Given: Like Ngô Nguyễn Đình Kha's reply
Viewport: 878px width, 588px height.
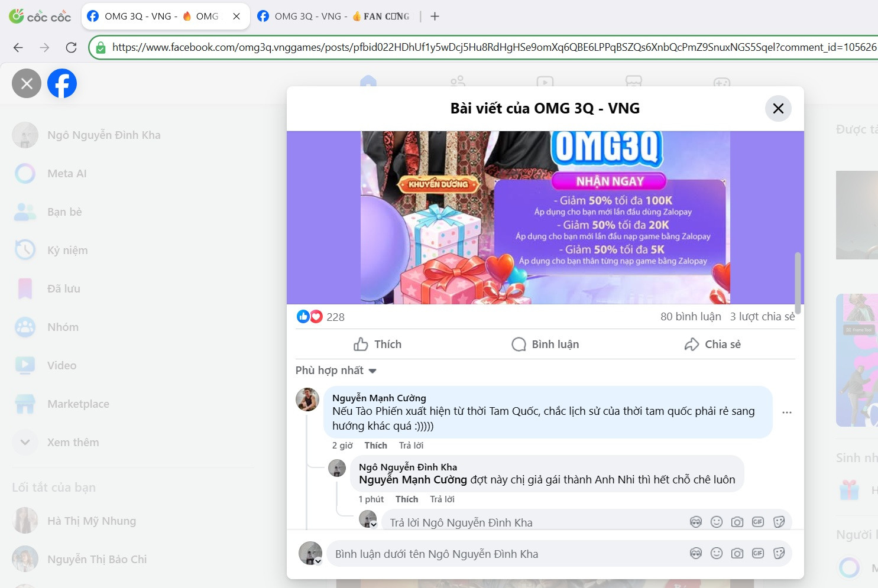Looking at the screenshot, I should pos(407,499).
